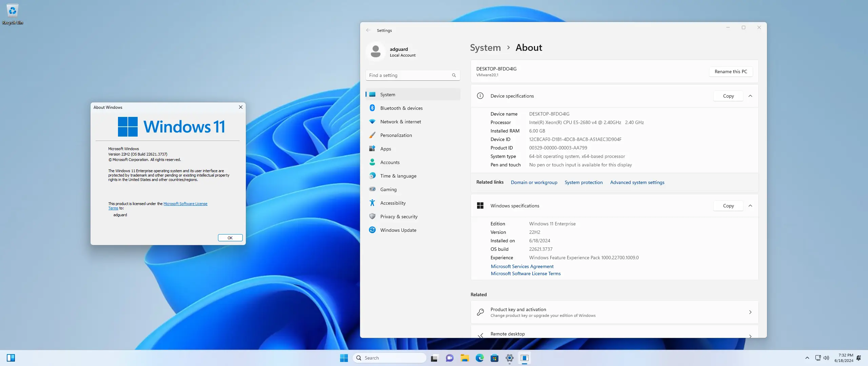Open Privacy & security settings

398,216
